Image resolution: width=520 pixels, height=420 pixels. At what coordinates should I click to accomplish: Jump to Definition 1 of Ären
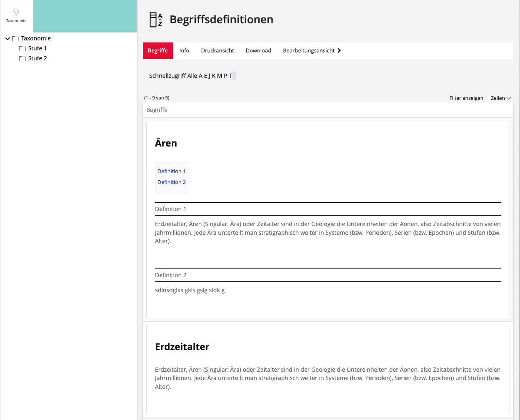171,171
